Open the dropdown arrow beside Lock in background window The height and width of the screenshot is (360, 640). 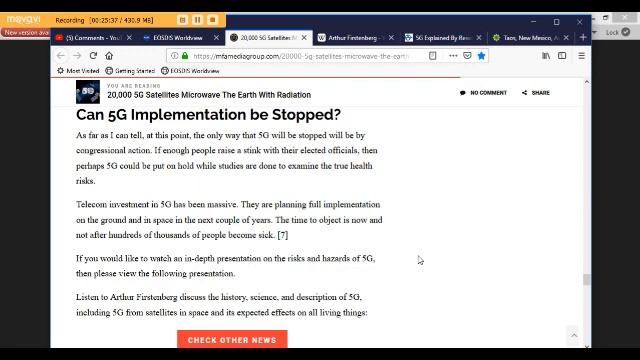pyautogui.click(x=594, y=32)
